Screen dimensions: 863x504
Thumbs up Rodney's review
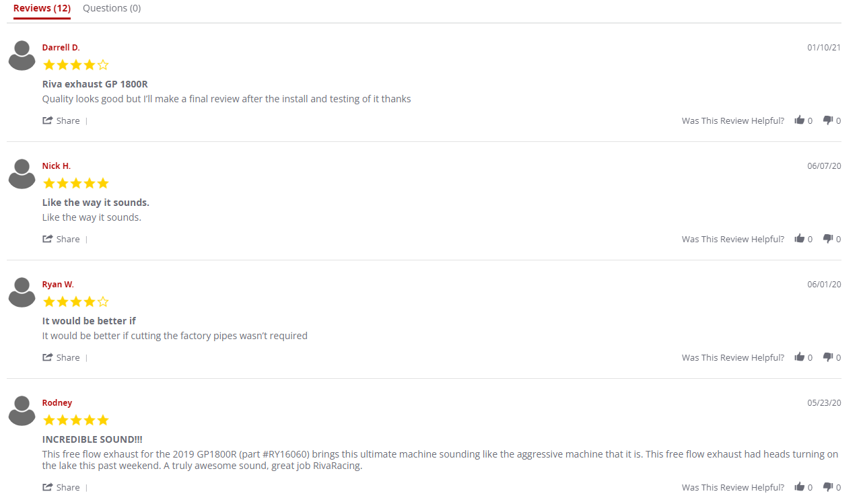click(x=800, y=487)
